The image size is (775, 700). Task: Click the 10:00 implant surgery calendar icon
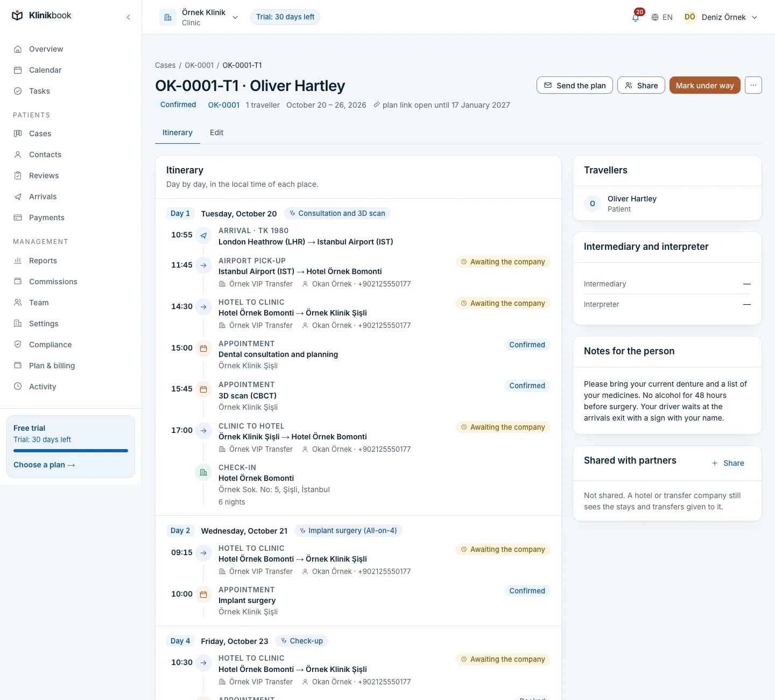203,594
